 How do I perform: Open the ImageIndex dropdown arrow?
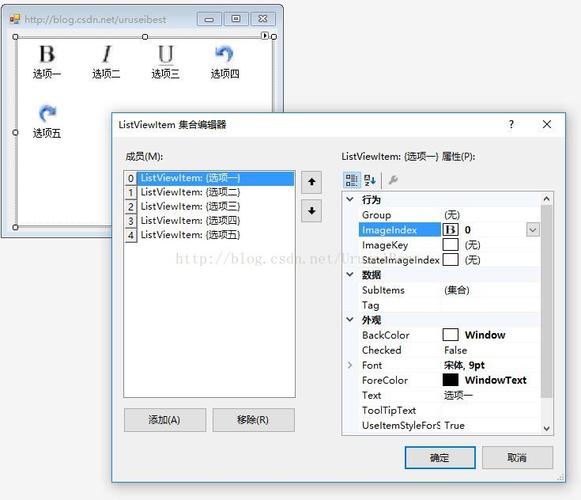pos(532,230)
